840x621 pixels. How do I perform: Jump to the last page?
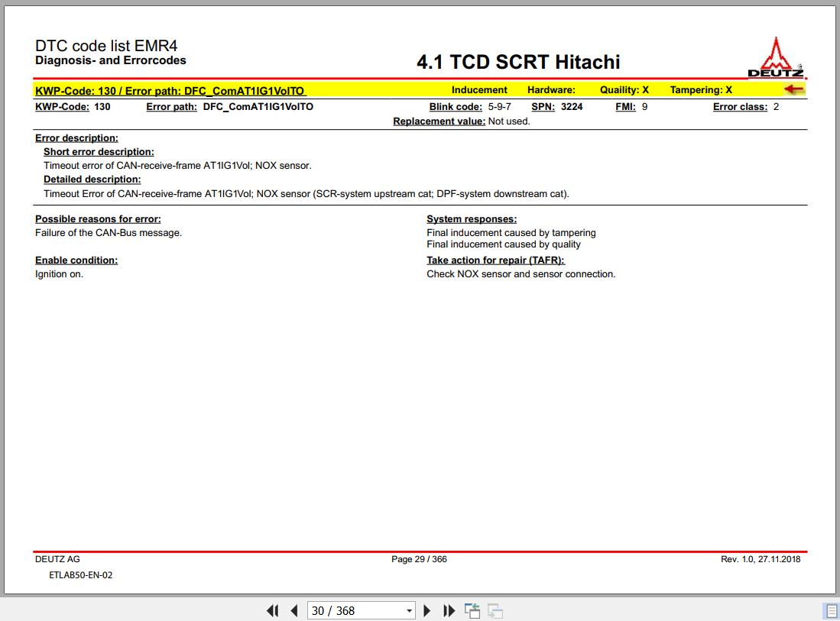[449, 611]
